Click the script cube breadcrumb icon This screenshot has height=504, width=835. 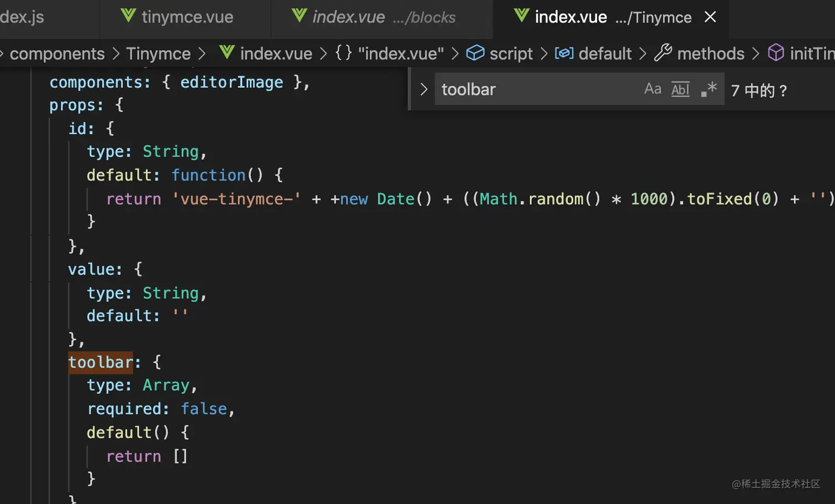pyautogui.click(x=475, y=53)
